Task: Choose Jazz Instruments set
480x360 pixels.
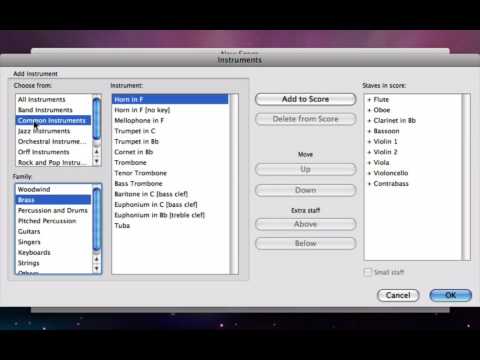Action: [x=53, y=131]
